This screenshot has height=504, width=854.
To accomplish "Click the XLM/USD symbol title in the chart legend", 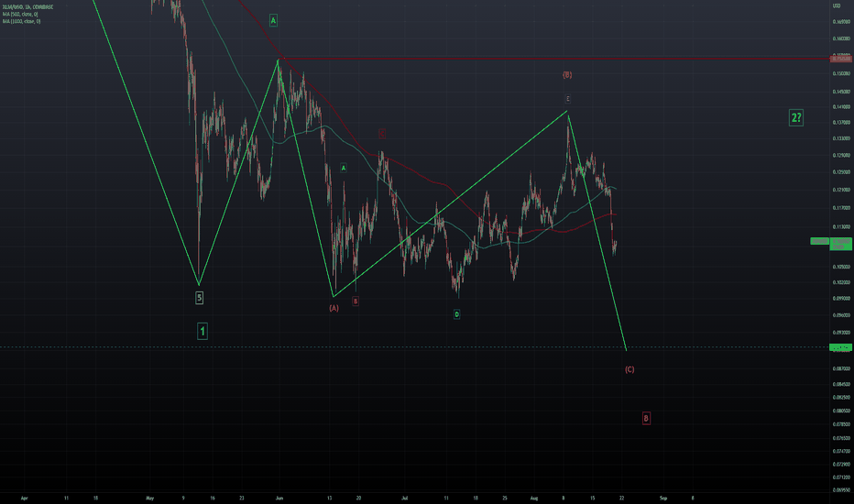I will pos(27,7).
